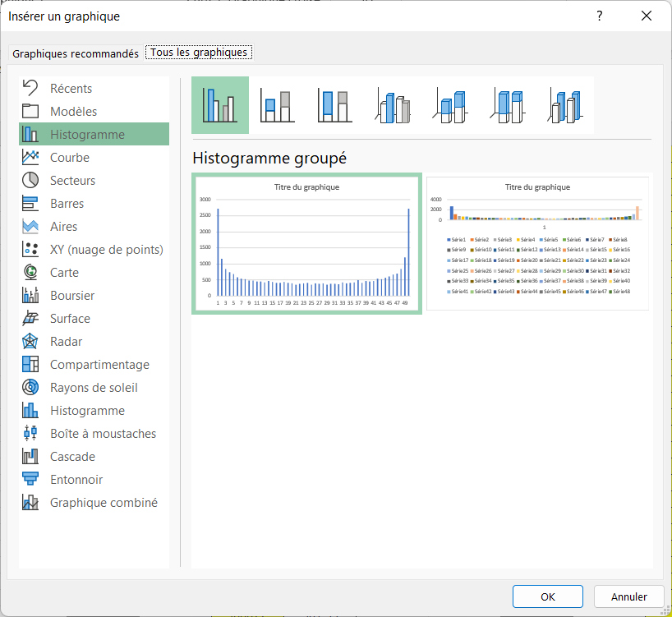Choose the stacked column subtype icon
Screen dimensions: 672x617
point(278,105)
